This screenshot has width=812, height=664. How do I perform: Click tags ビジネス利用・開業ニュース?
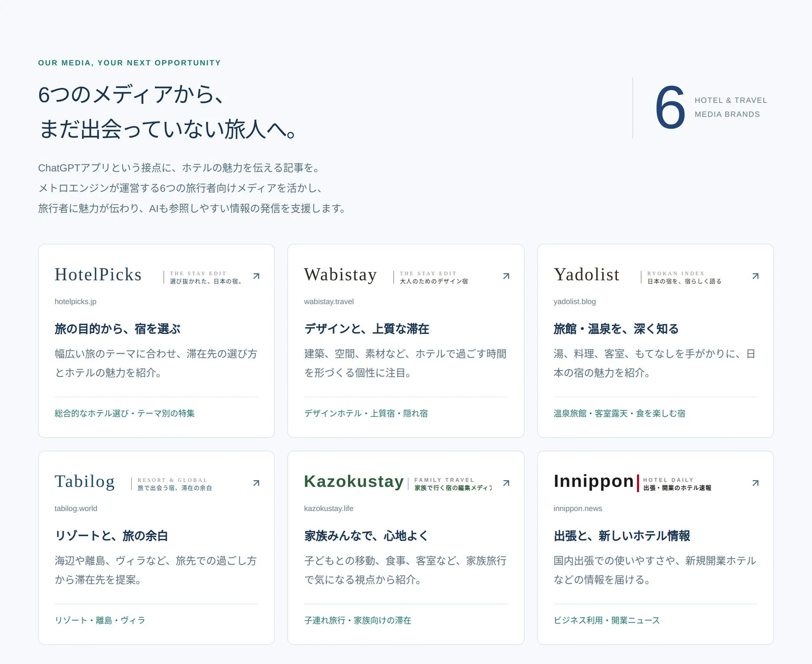[x=607, y=621]
